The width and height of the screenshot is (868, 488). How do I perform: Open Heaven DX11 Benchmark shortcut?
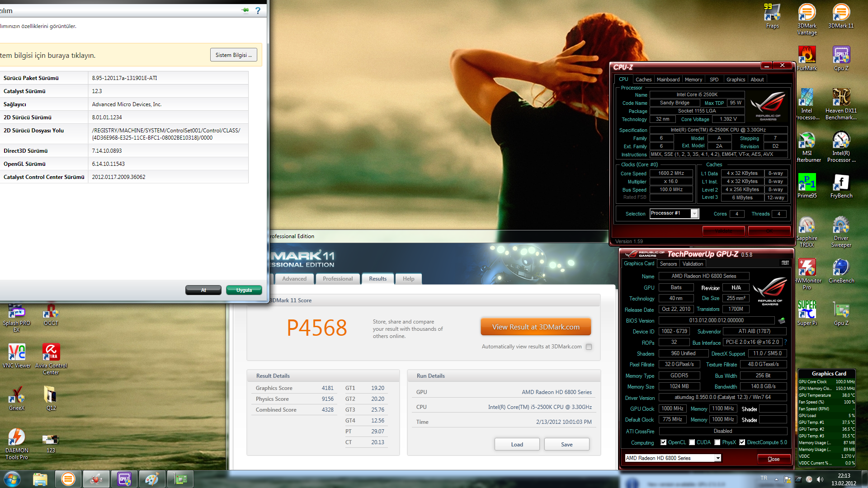click(841, 104)
